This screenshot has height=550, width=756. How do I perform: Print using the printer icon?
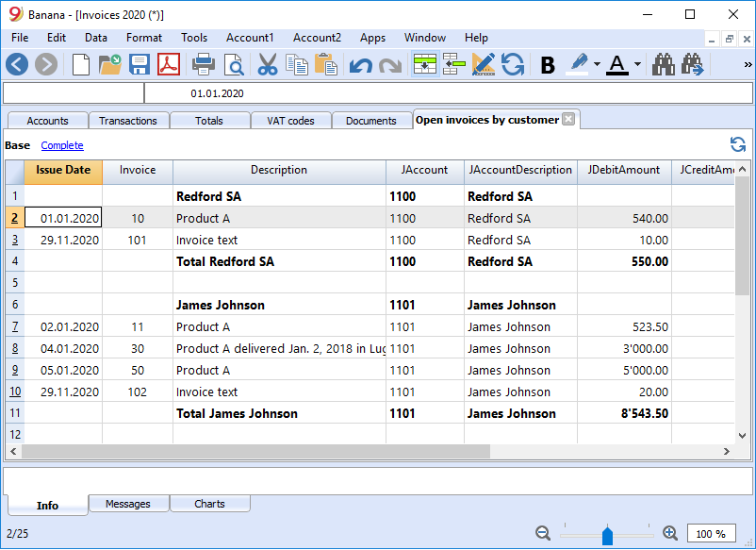(x=203, y=64)
